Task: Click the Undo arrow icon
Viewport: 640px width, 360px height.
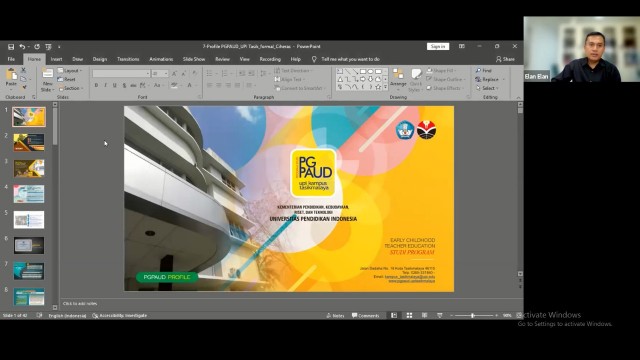Action: coord(22,47)
